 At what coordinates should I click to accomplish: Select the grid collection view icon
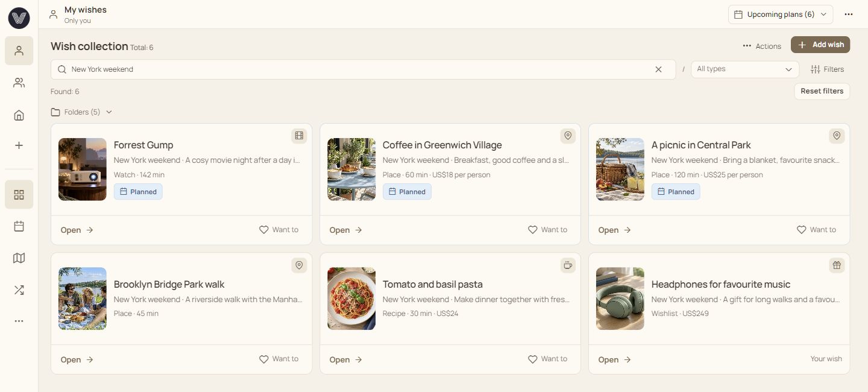click(19, 194)
